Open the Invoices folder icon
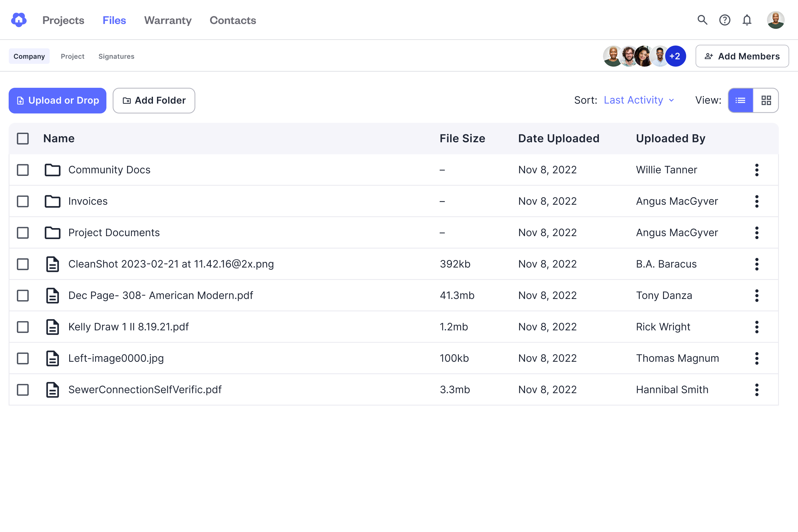This screenshot has height=532, width=798. (x=53, y=201)
